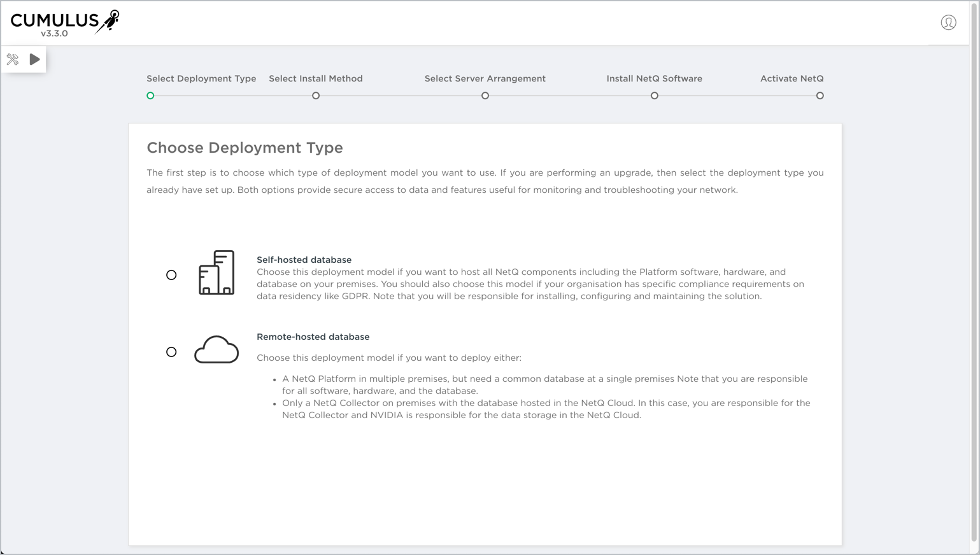
Task: Click the Activate NetQ step circle
Action: [820, 95]
